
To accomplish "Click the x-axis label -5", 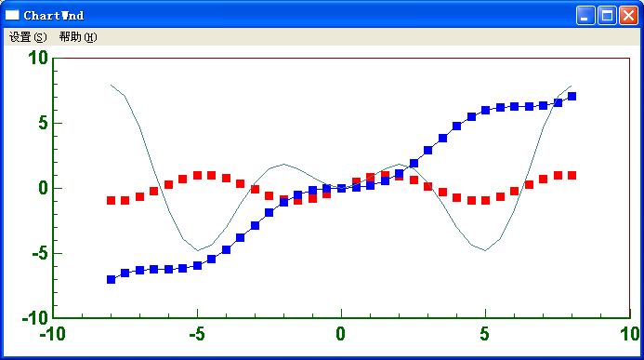I will [x=197, y=334].
